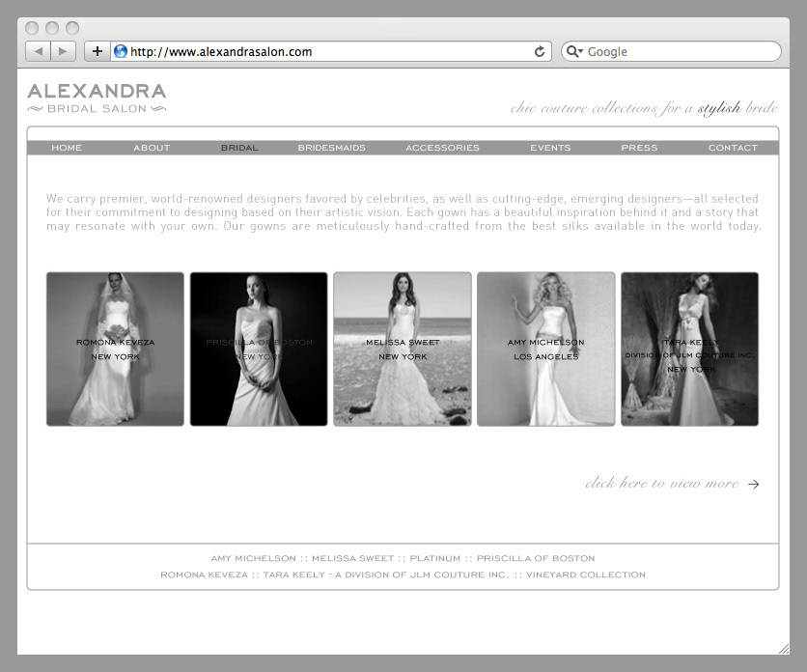Follow the VINEYARD COLLECTION footer link
The width and height of the screenshot is (807, 672).
click(x=586, y=574)
